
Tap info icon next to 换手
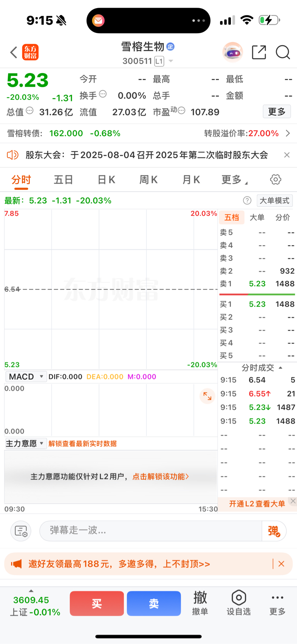click(103, 94)
